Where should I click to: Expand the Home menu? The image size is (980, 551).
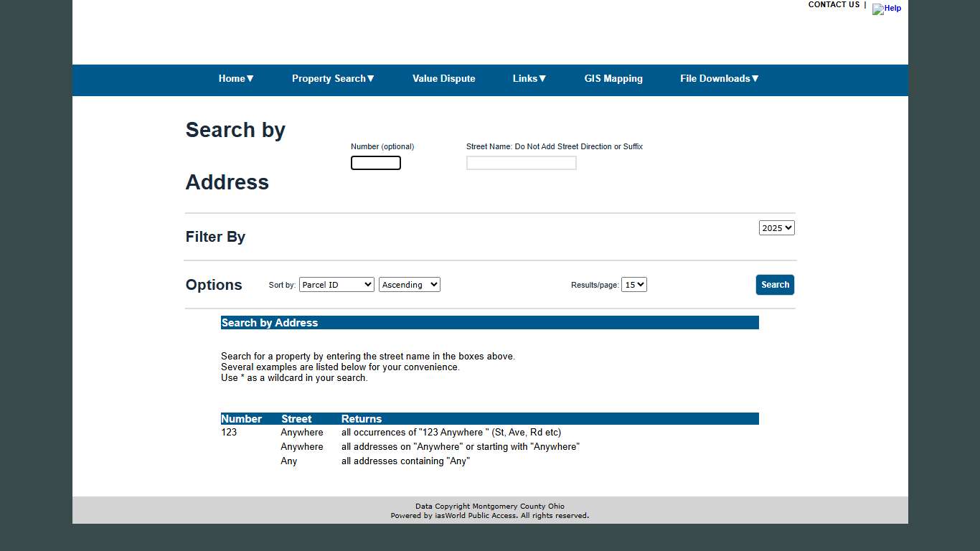(x=235, y=79)
